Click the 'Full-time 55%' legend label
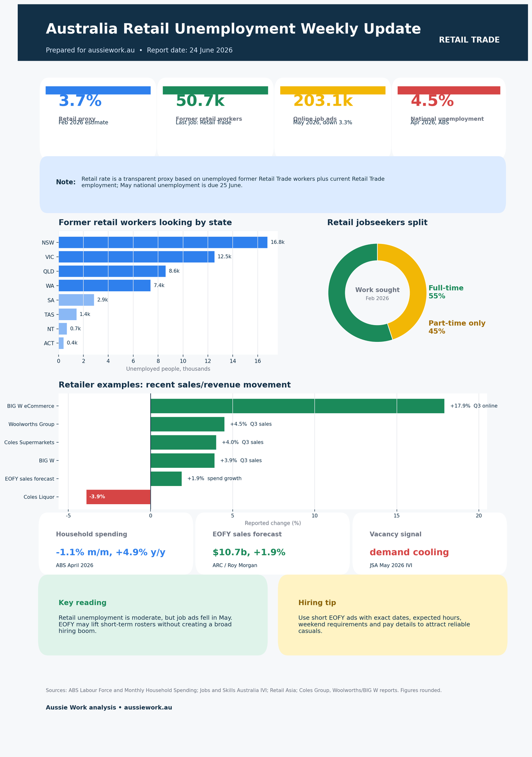The height and width of the screenshot is (757, 532). pyautogui.click(x=446, y=292)
